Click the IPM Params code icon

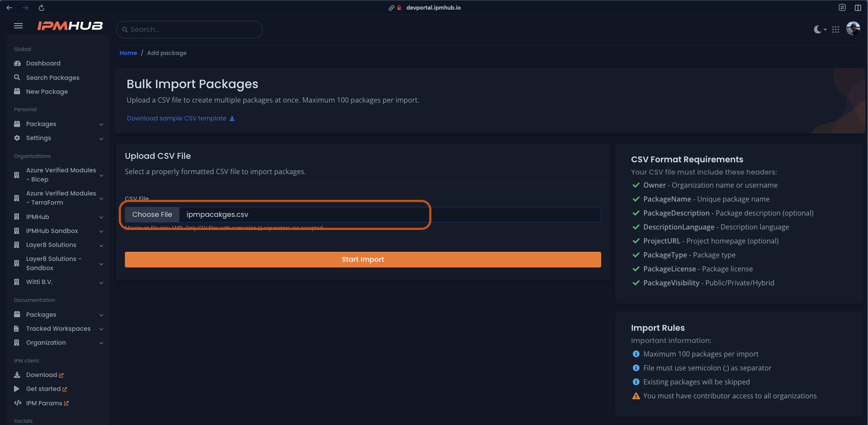point(17,403)
